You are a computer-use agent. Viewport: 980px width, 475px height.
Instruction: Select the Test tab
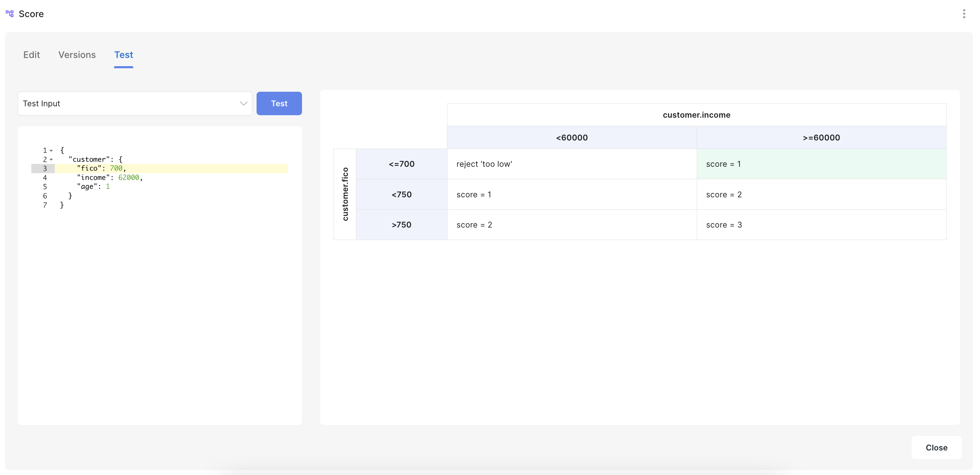tap(124, 55)
